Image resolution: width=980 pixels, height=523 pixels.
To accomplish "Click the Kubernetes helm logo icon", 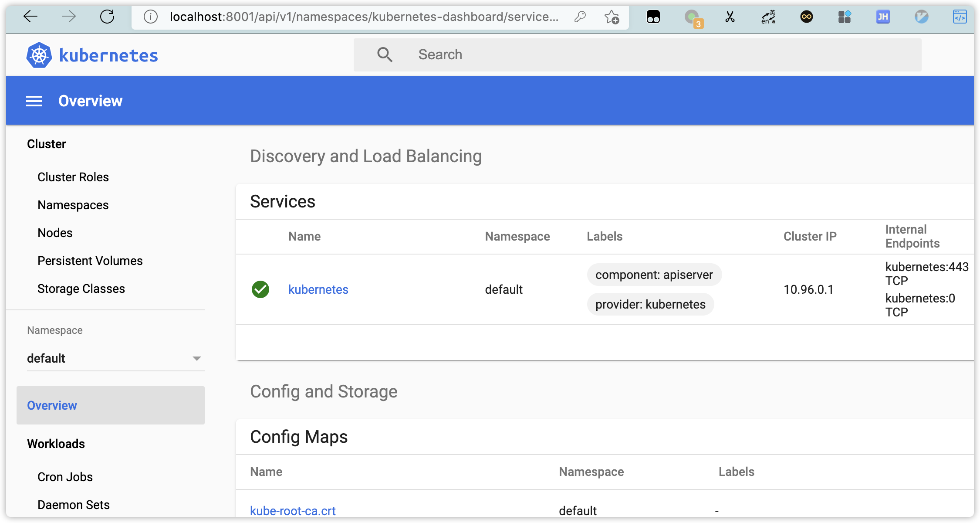I will coord(39,55).
